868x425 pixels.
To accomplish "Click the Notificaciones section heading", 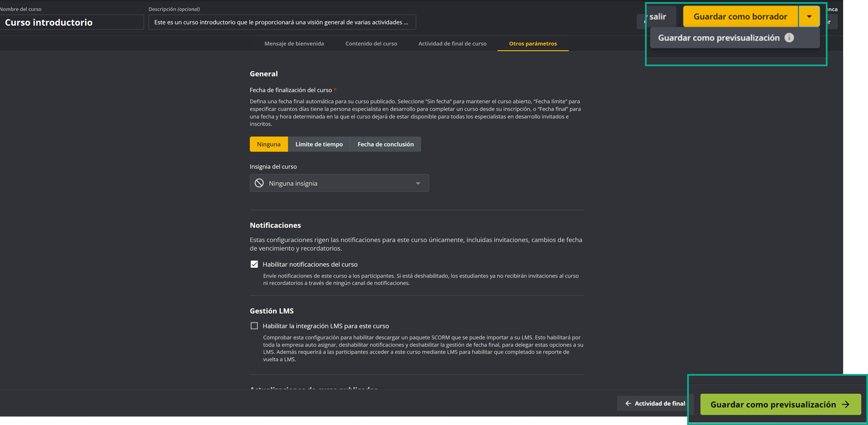I will tap(275, 225).
